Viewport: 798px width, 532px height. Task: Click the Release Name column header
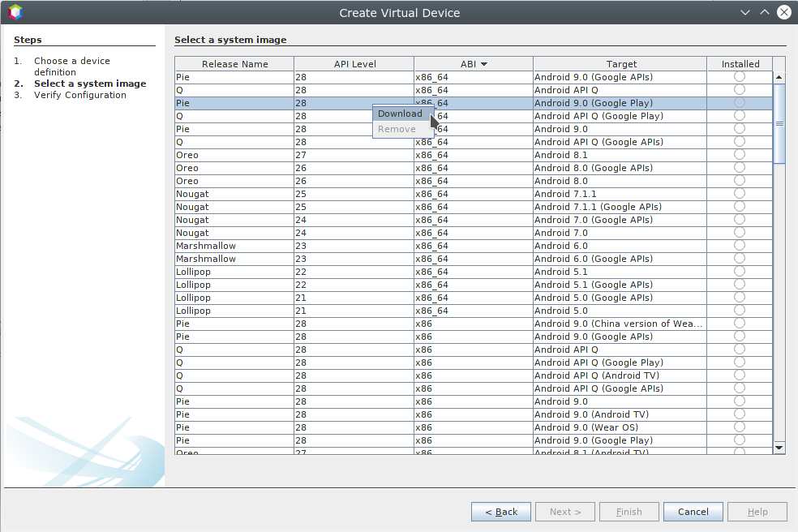[234, 64]
